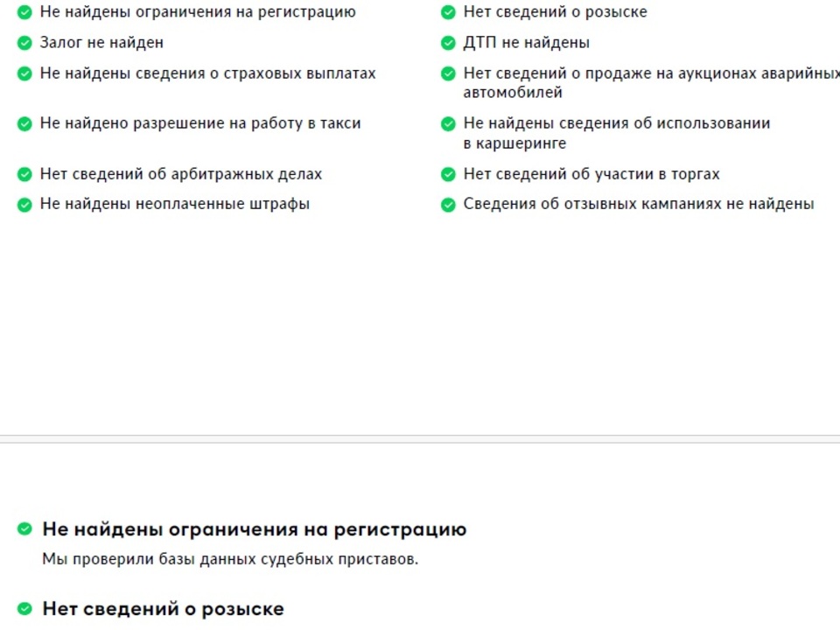Screen dimensions: 840x630
Task: Click green check next to 'Не найдены неоплаченные штрафы'
Action: 24,205
